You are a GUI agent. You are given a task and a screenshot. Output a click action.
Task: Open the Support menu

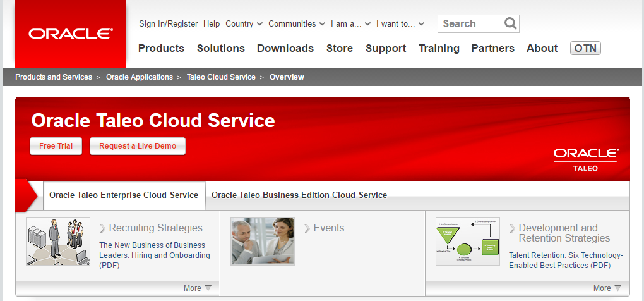[x=386, y=49]
